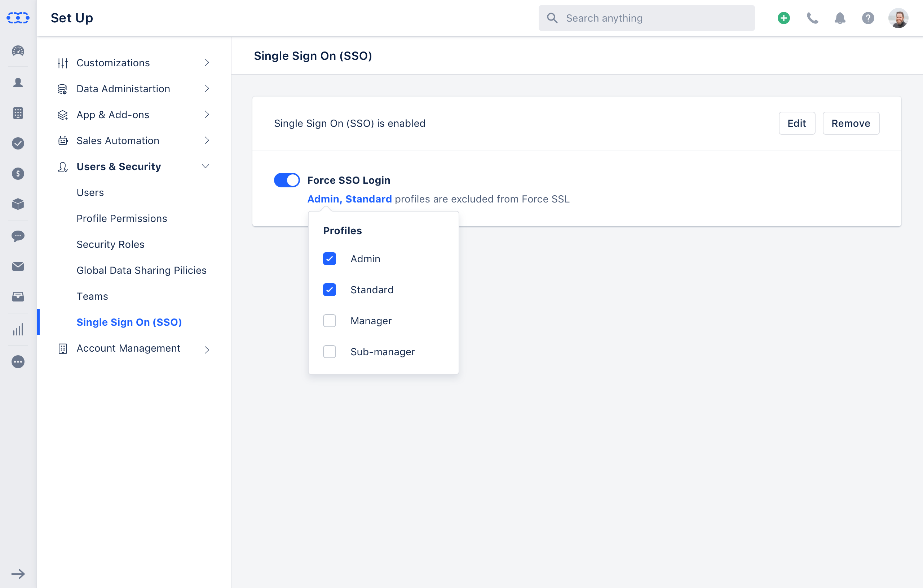This screenshot has width=923, height=588.
Task: Click the Manager label in Profiles
Action: pos(371,321)
